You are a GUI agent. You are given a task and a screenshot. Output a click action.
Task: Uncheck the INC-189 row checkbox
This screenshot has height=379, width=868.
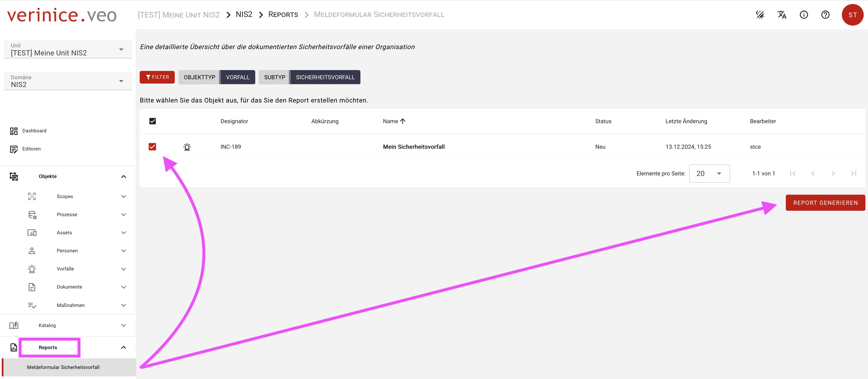(x=152, y=147)
